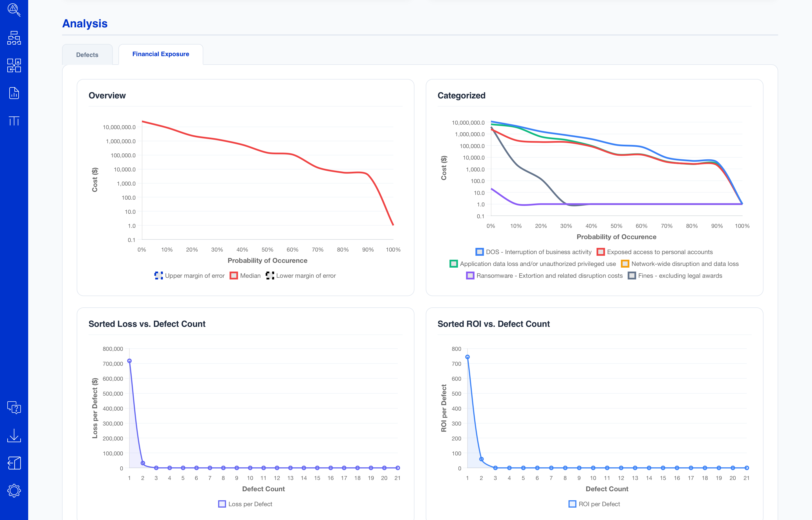
Task: Toggle DOS - Interruption of business activity series
Action: click(533, 252)
